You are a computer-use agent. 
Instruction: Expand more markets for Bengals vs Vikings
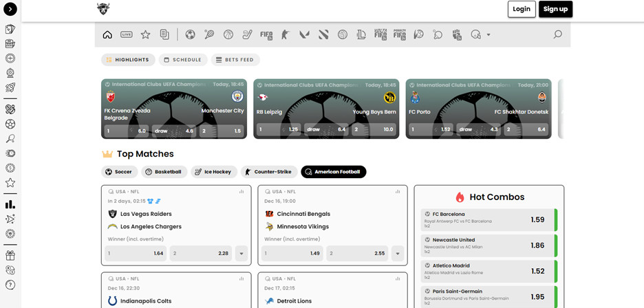397,254
